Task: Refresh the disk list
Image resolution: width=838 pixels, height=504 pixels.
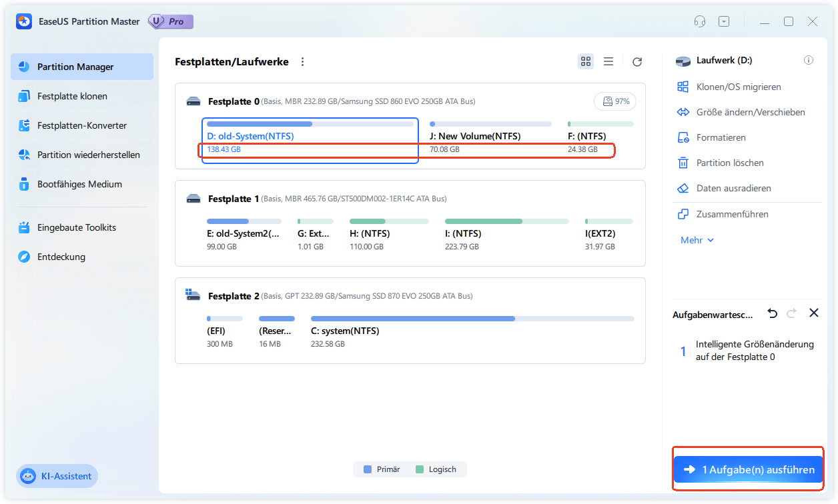Action: pyautogui.click(x=637, y=62)
